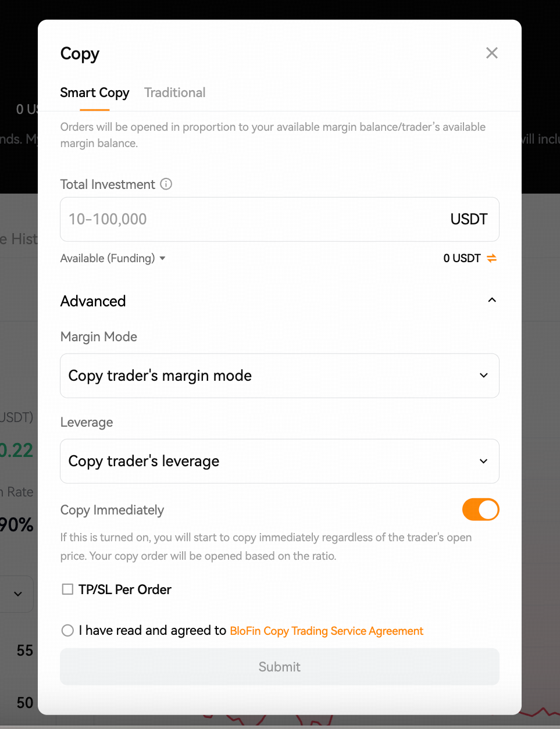Click the Advanced section heading
560x729 pixels.
93,301
